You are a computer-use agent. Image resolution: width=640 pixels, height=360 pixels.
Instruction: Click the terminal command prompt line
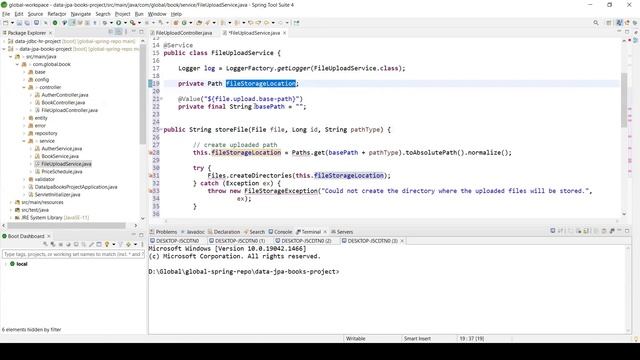point(244,272)
